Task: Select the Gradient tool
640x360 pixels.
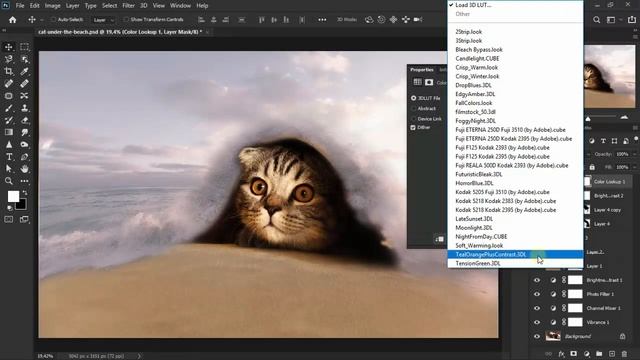Action: [9, 132]
